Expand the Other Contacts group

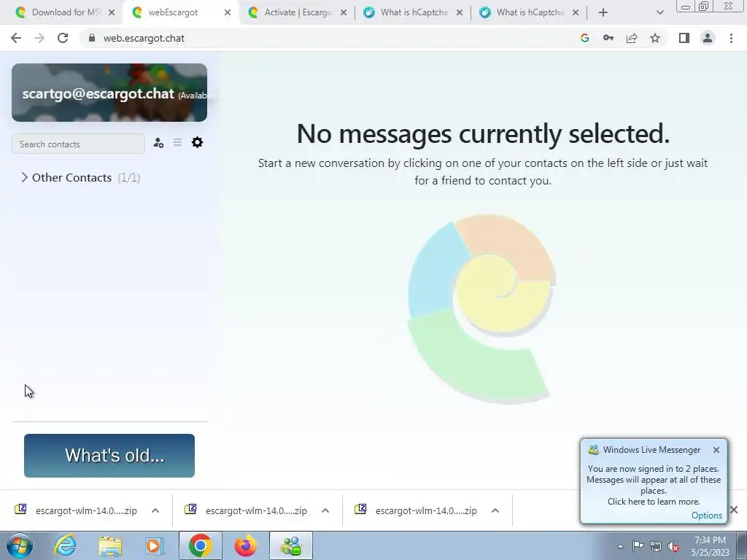[80, 178]
